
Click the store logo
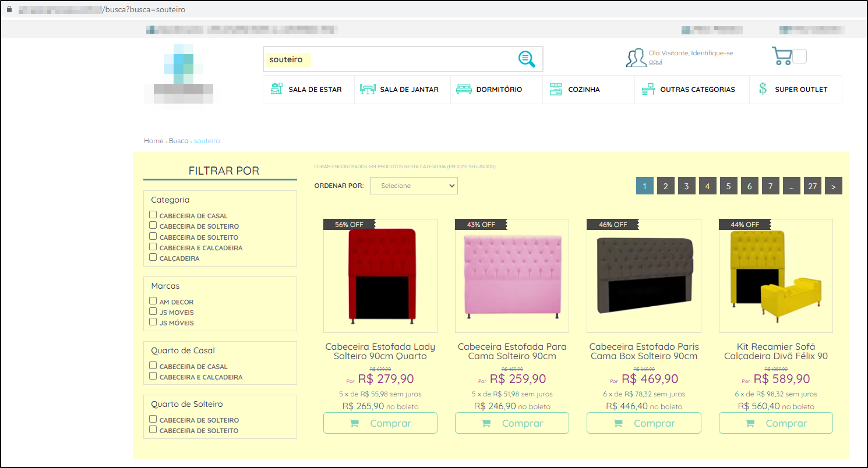[179, 75]
